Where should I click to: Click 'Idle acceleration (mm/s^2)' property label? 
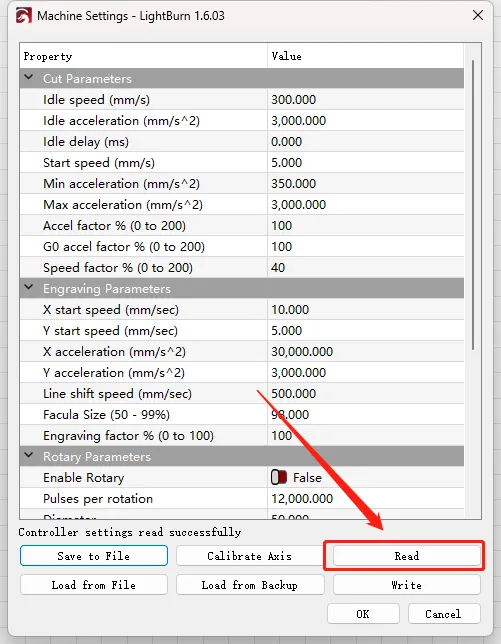coord(121,121)
